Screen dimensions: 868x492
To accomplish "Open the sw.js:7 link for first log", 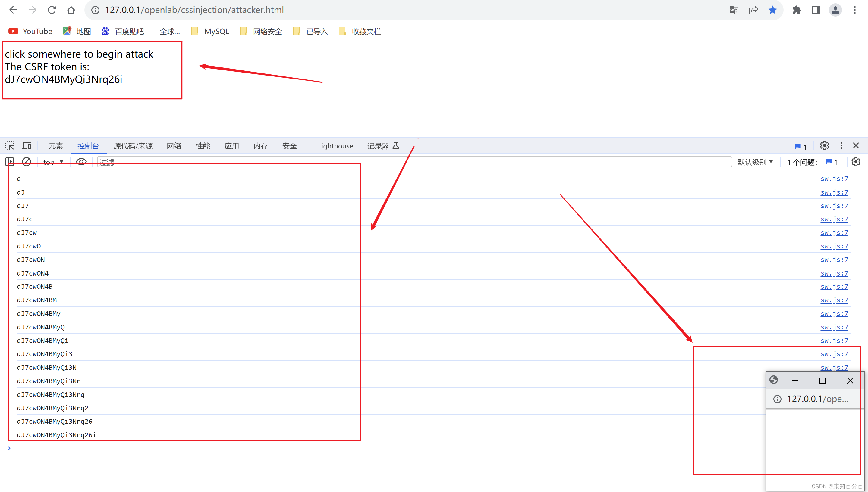I will pos(834,179).
